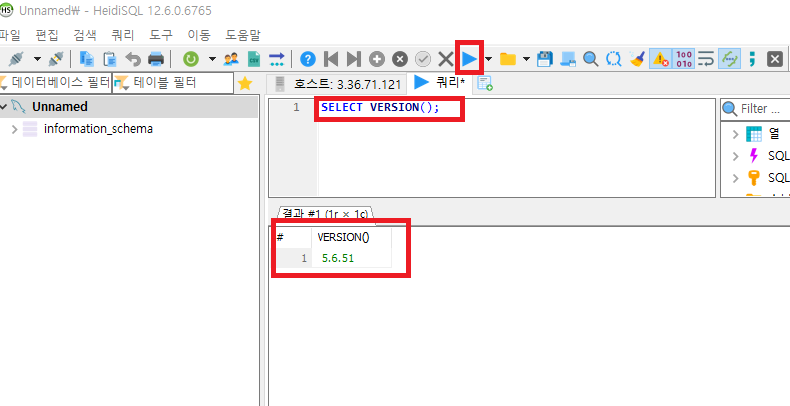Expand the SQL node with key icon
The image size is (790, 406).
[x=736, y=178]
